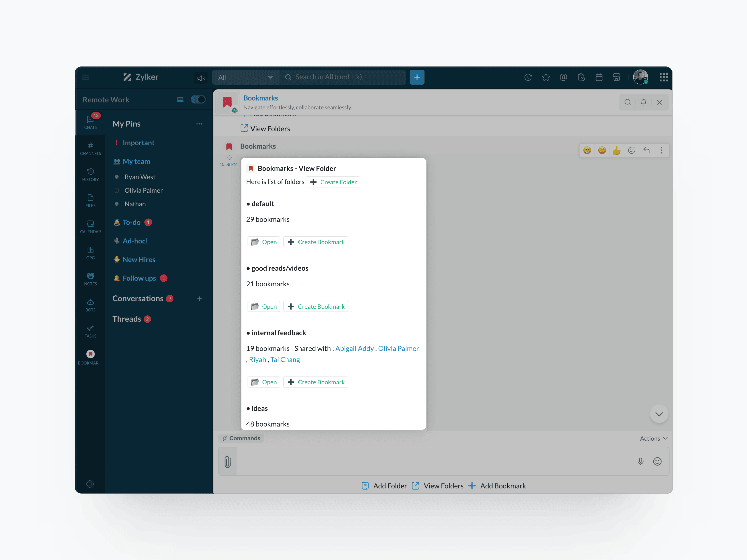Expand the Actions dropdown
The width and height of the screenshot is (747, 560).
tap(653, 438)
